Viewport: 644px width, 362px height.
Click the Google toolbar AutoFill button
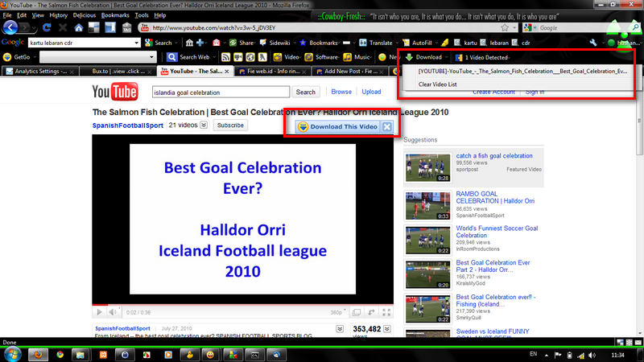417,43
